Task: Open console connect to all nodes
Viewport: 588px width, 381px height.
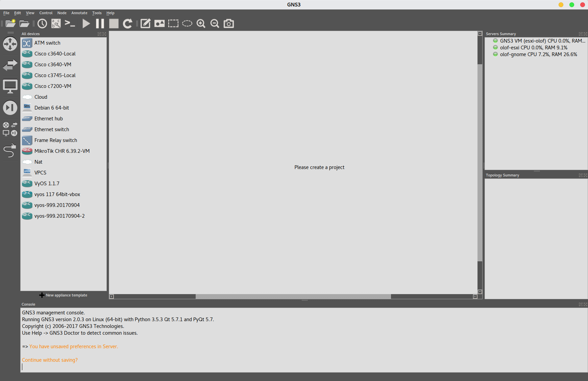Action: 70,23
